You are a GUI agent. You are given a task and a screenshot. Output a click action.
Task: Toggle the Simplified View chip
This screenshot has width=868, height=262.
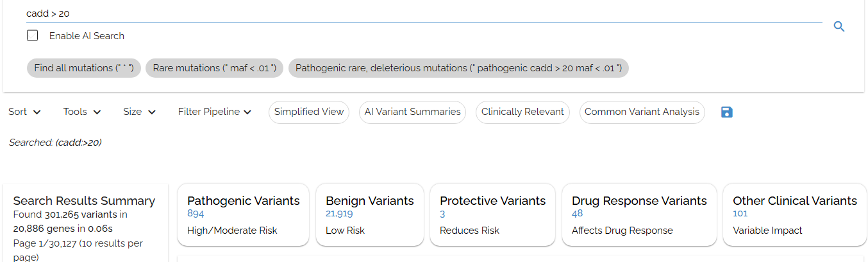point(309,112)
